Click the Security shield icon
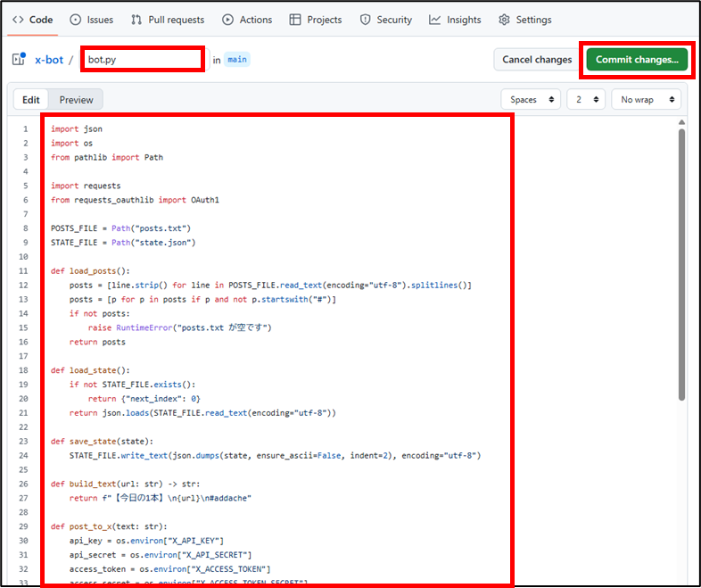701x588 pixels. (x=366, y=20)
